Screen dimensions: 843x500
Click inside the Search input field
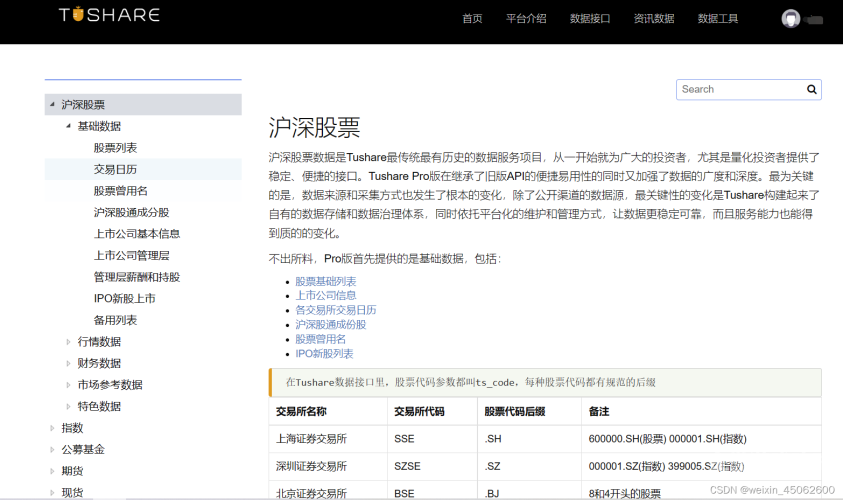coord(742,89)
